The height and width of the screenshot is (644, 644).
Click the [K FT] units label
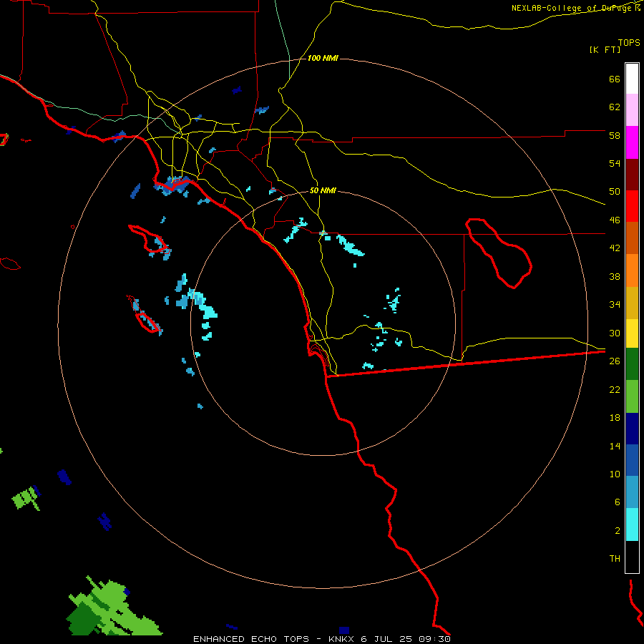[x=605, y=49]
